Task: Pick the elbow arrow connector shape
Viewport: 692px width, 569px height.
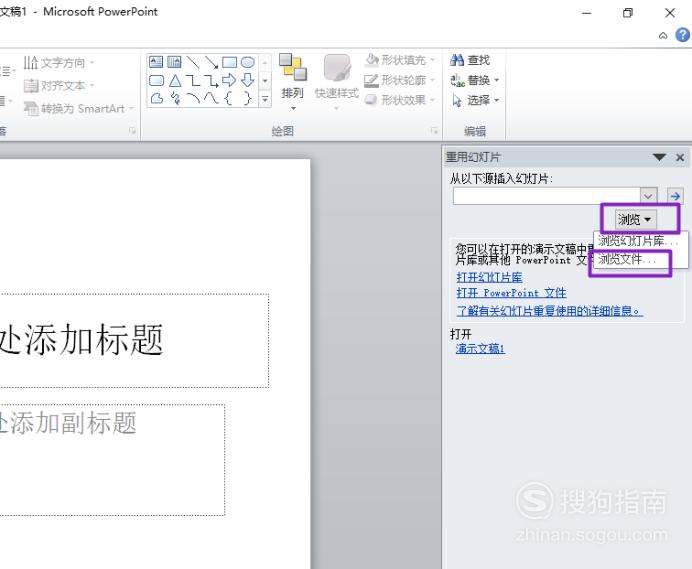Action: click(211, 80)
